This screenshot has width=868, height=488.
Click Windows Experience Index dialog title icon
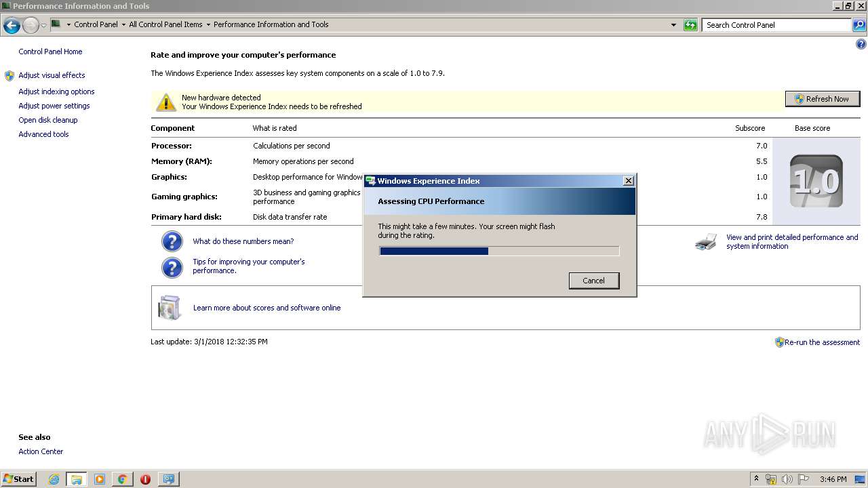tap(371, 181)
